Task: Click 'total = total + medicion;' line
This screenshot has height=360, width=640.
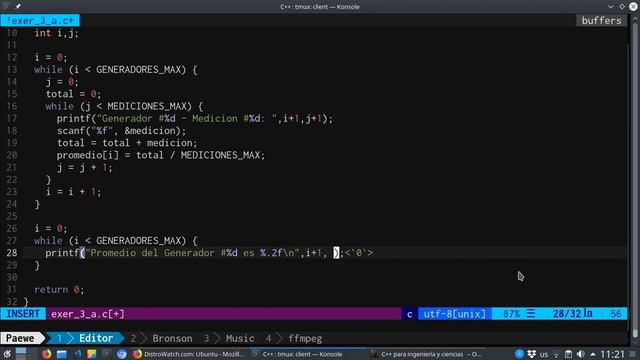Action: (x=127, y=143)
